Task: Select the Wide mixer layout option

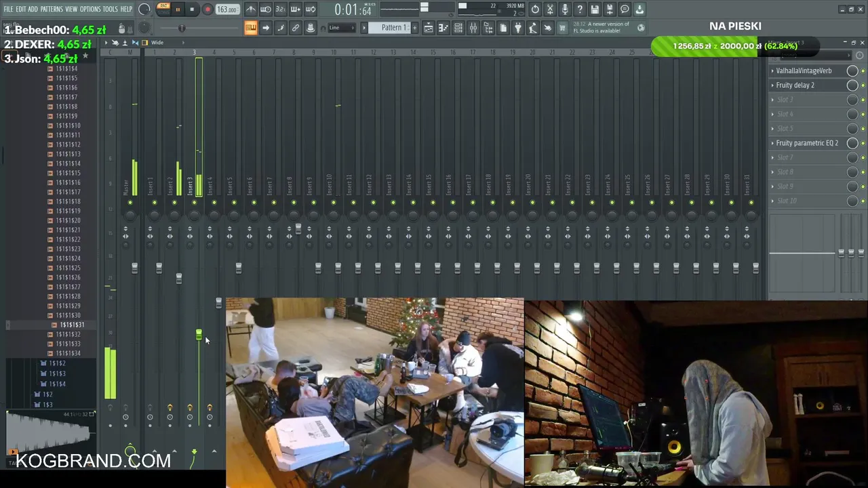Action: pos(157,43)
